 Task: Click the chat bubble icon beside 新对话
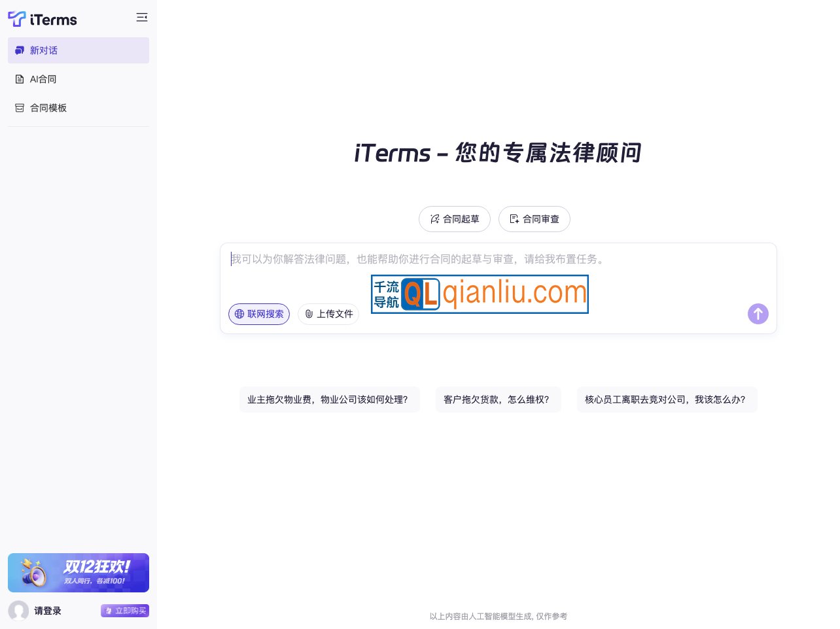coord(20,50)
